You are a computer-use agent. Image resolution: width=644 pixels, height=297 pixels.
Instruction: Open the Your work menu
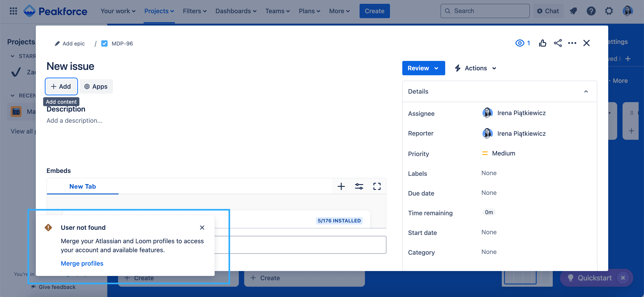118,11
